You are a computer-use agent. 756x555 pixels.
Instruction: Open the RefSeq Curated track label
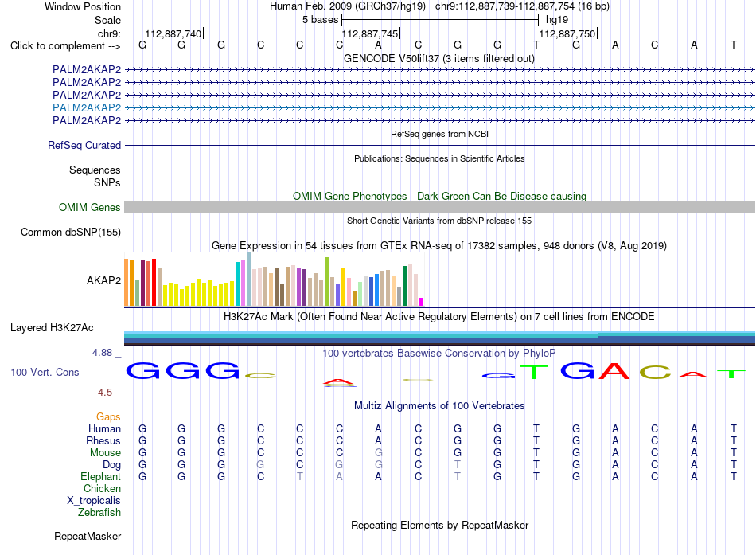[x=84, y=145]
